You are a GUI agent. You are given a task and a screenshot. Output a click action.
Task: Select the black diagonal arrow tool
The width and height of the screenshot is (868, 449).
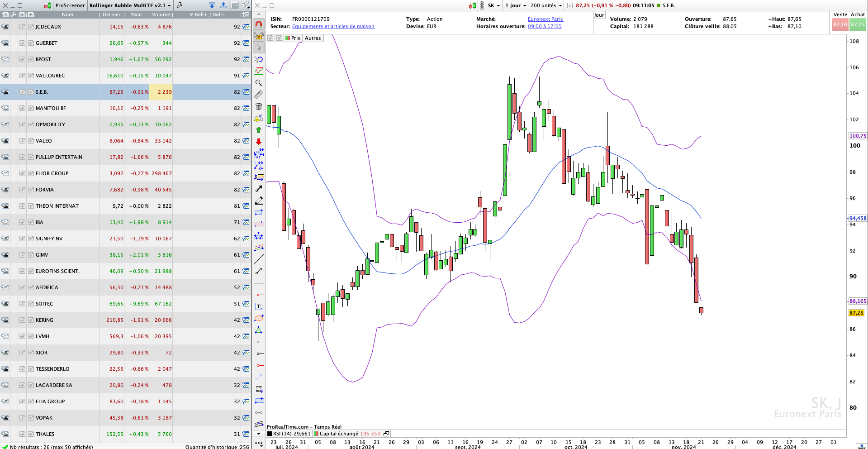coord(259,189)
